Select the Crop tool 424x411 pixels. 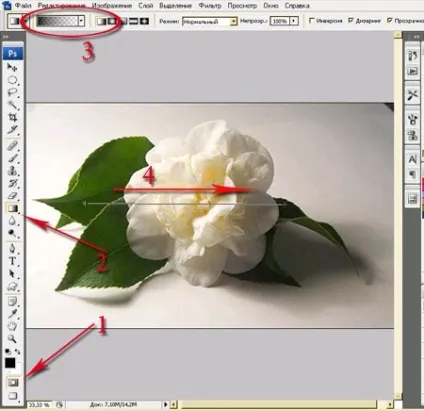[12, 117]
